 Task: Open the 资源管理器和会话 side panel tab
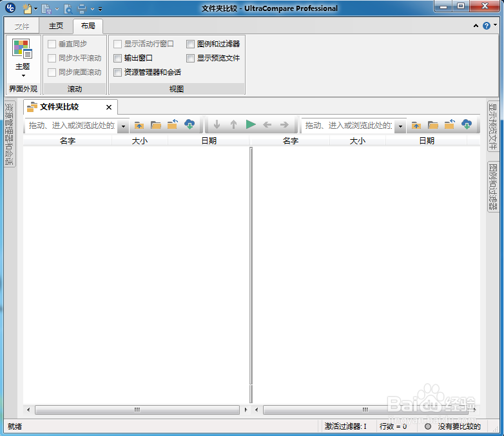pyautogui.click(x=10, y=134)
